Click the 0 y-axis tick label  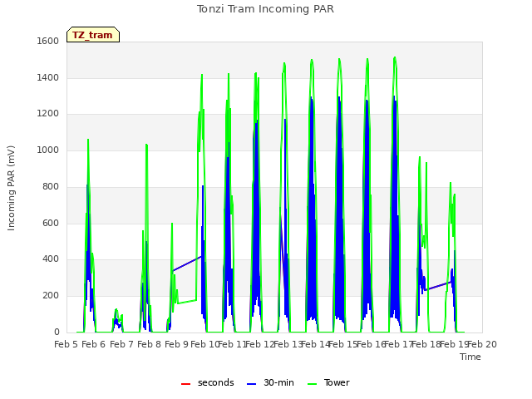tap(57, 332)
